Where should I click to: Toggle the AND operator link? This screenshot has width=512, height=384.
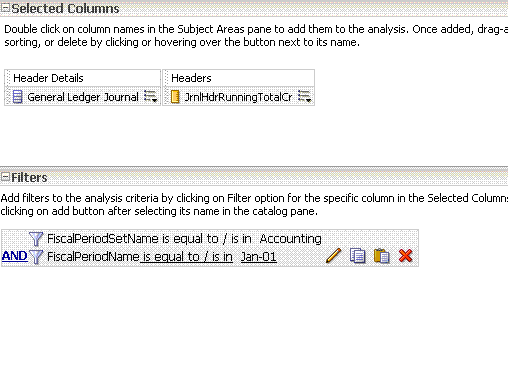pyautogui.click(x=14, y=256)
